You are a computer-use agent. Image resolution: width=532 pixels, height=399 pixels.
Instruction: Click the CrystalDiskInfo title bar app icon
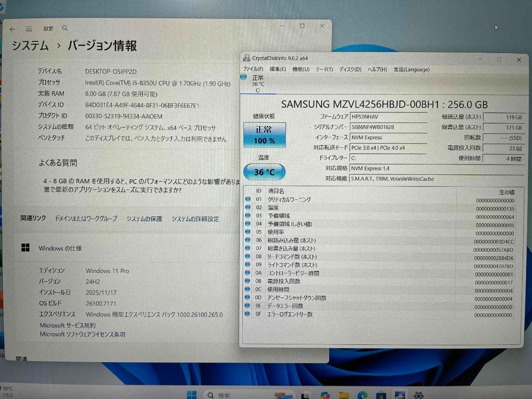246,58
